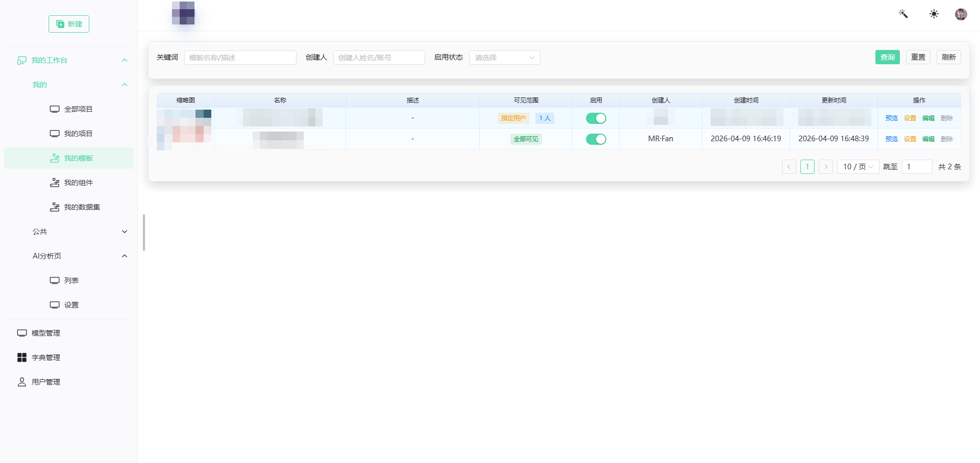
Task: Click 预览 link in second row
Action: (891, 139)
